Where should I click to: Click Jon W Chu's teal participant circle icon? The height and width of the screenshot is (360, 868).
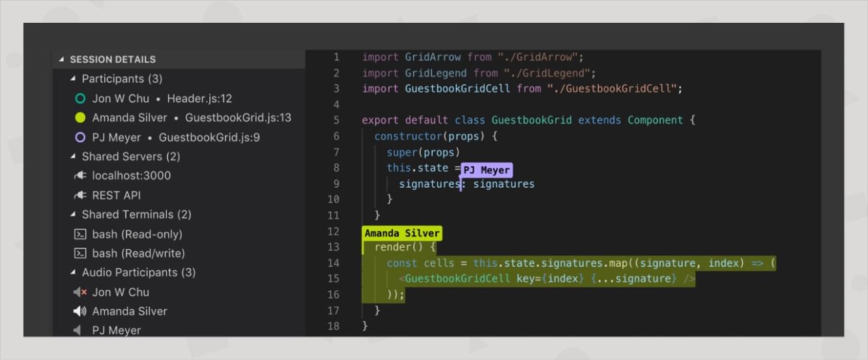pyautogui.click(x=80, y=98)
